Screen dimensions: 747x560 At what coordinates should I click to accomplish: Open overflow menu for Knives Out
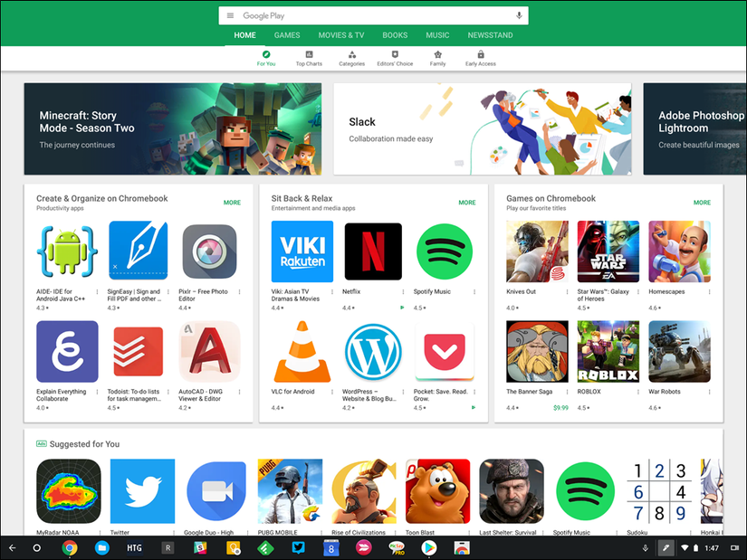click(x=567, y=292)
